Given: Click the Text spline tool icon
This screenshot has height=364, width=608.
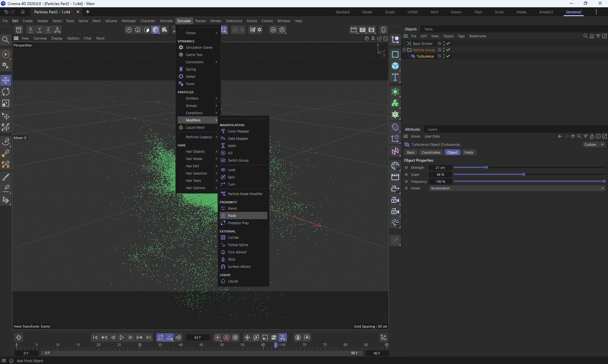Looking at the screenshot, I should 395,77.
